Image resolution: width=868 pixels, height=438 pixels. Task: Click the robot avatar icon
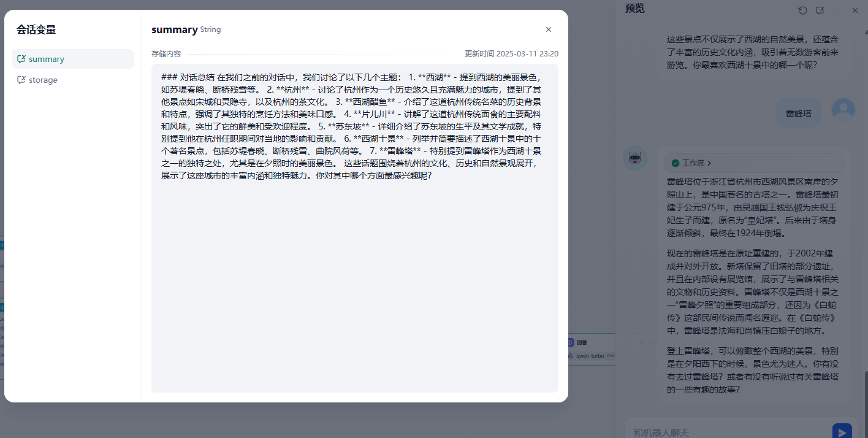pos(634,158)
